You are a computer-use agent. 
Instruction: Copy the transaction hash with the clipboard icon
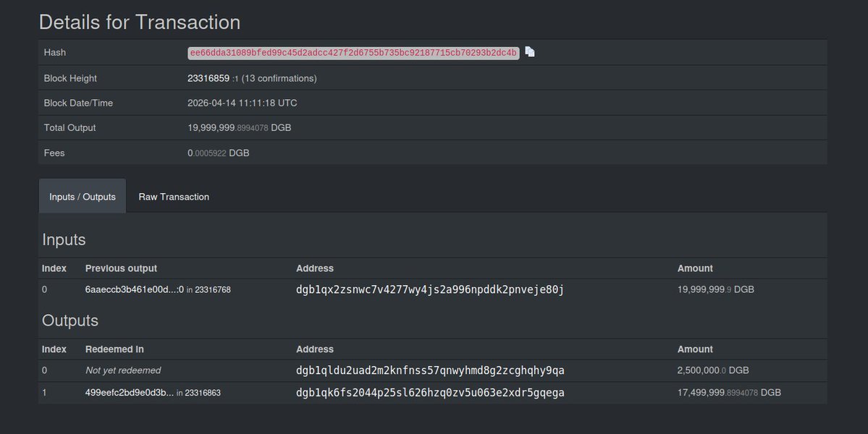(x=530, y=52)
